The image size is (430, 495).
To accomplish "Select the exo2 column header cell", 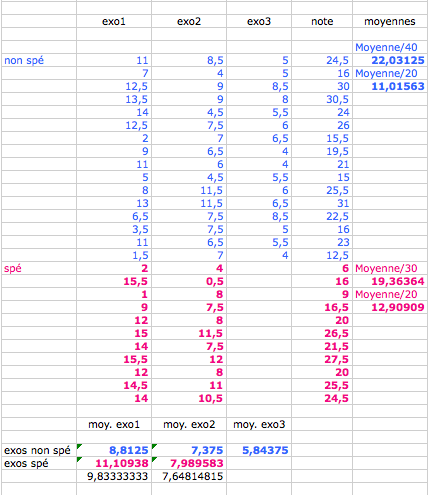I will click(x=189, y=21).
